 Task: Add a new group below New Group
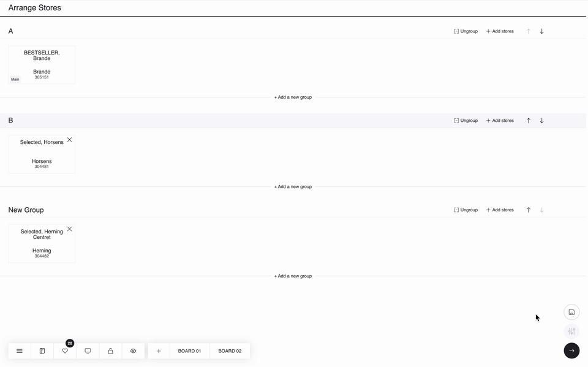coord(293,276)
